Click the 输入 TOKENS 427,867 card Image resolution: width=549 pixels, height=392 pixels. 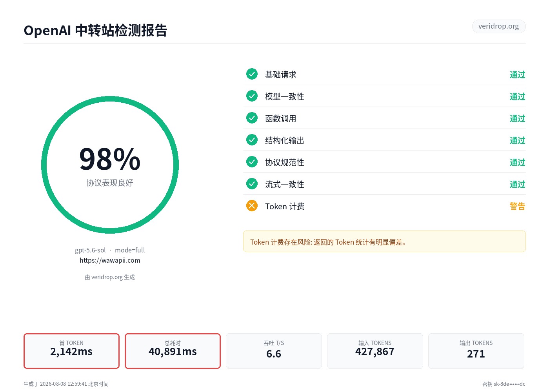(x=375, y=351)
